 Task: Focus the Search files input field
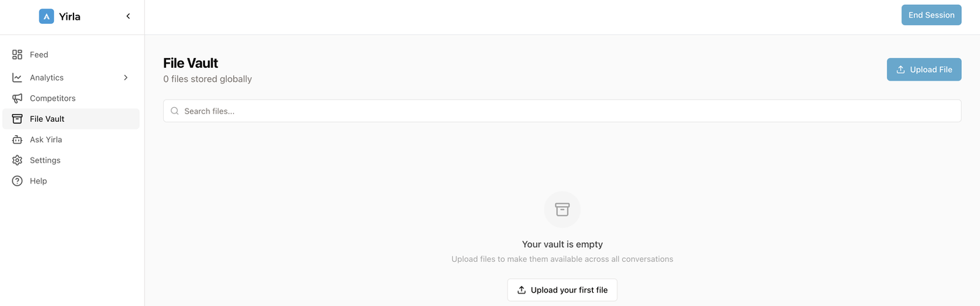pos(567,111)
